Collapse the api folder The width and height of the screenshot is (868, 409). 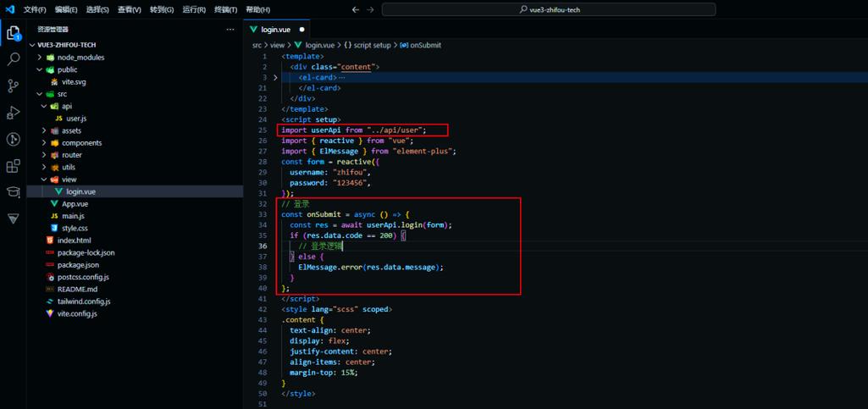(x=44, y=106)
